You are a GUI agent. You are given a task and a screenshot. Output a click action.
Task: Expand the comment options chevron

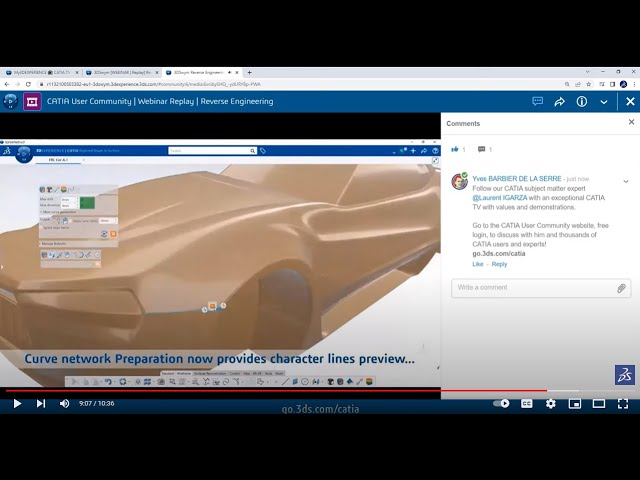tap(626, 182)
